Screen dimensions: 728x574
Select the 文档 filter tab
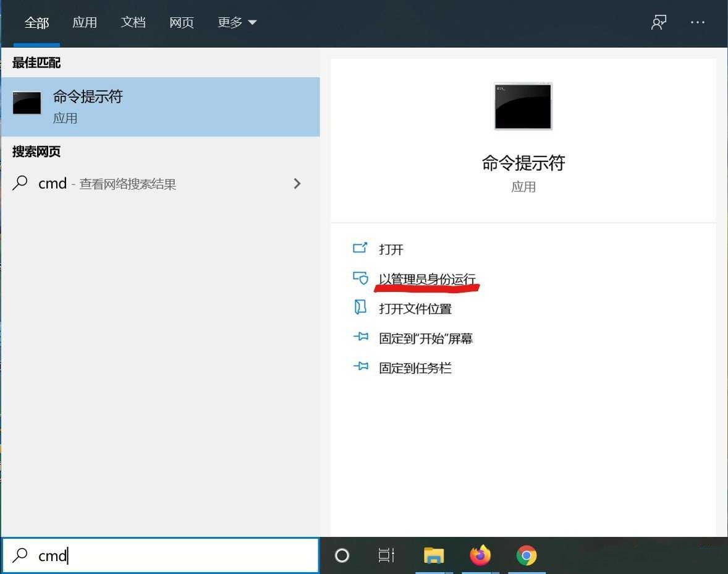click(133, 22)
